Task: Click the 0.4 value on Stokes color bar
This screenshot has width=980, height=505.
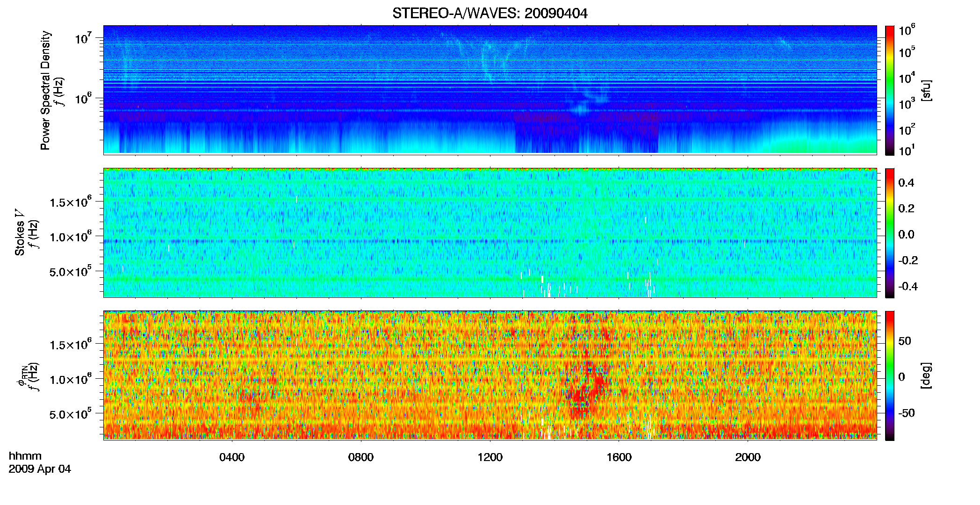Action: [x=906, y=183]
